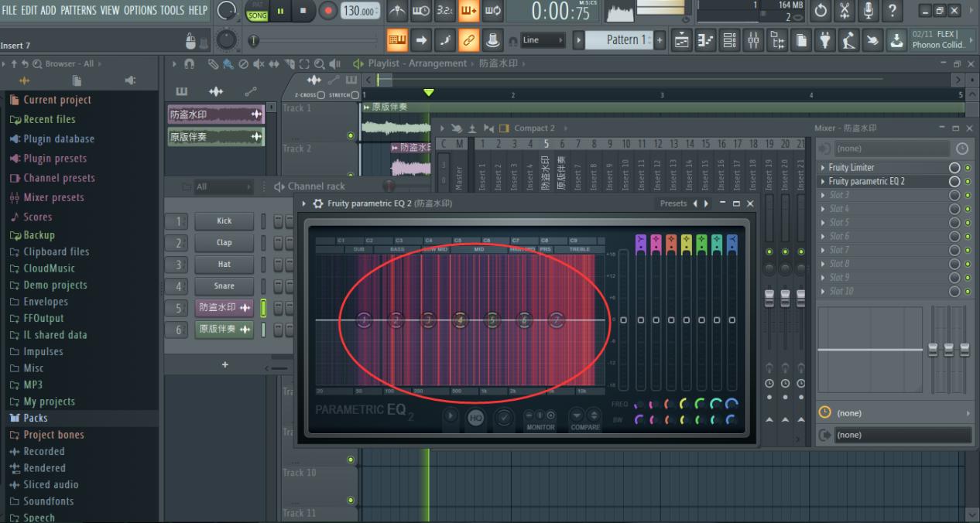Open the Pattern 1 selector
980x523 pixels.
point(627,39)
